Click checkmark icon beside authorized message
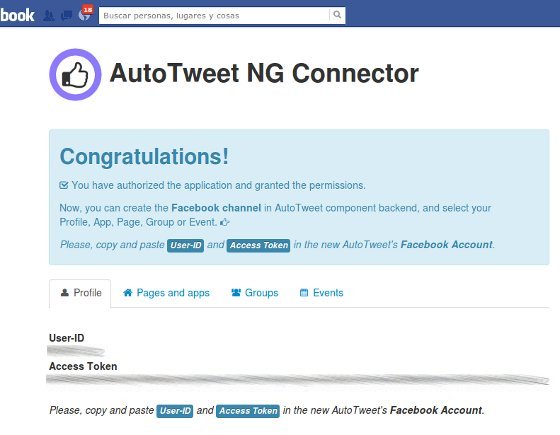Image resolution: width=560 pixels, height=435 pixels. [64, 185]
